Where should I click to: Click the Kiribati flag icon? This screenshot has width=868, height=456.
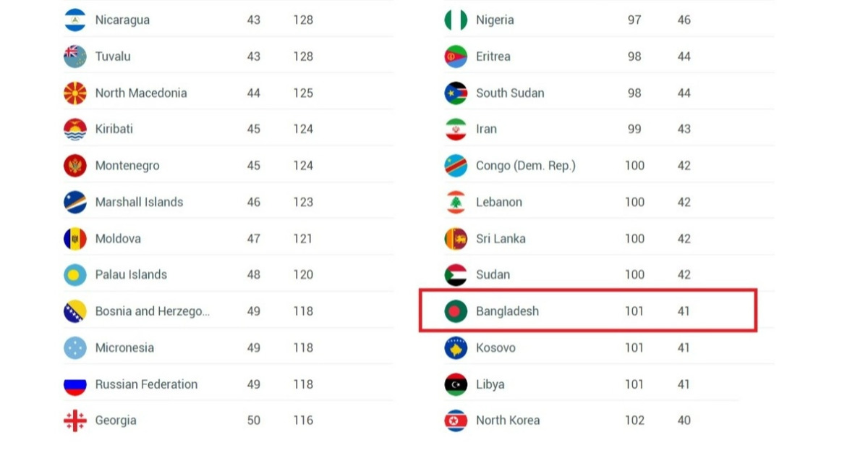(75, 130)
